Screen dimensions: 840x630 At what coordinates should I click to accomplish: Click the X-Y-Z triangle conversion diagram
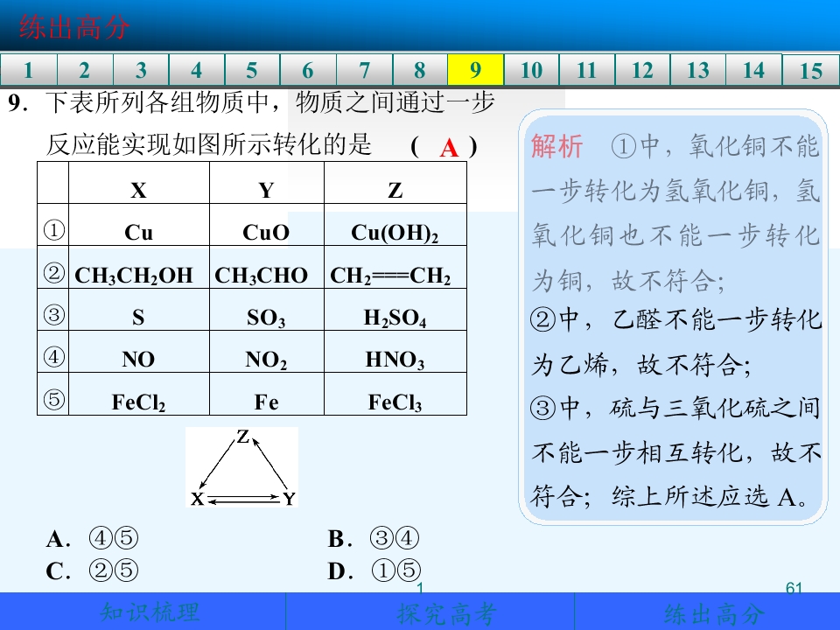241,467
